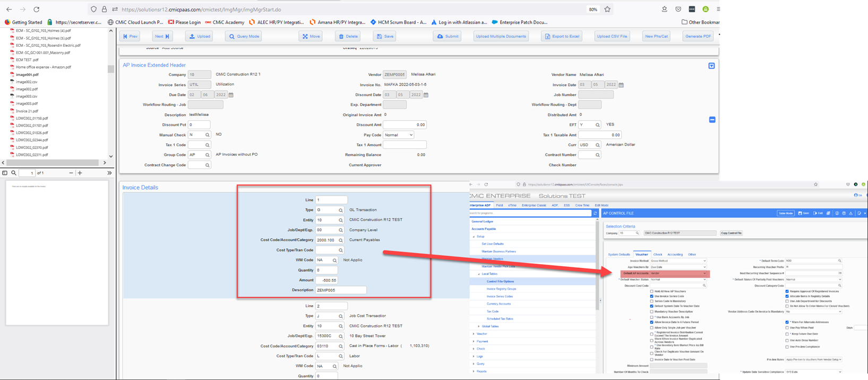Open the Default AP Accounts dropdown
The image size is (868, 380).
tap(678, 273)
